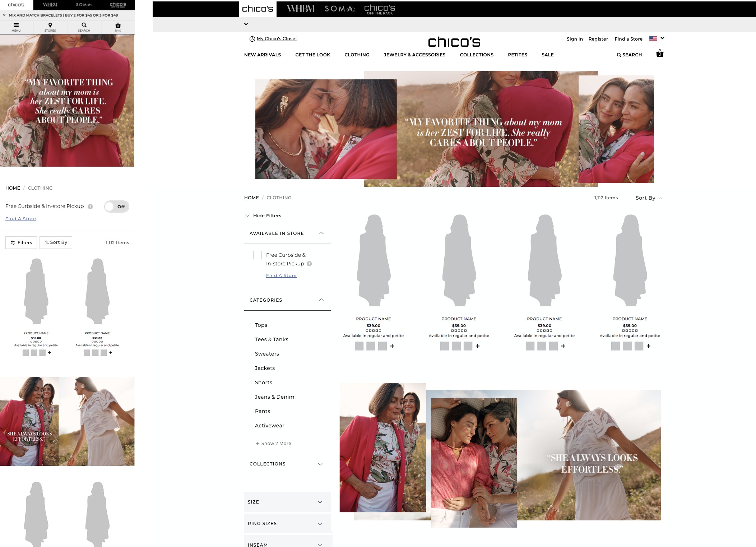Select first color swatch of first product
This screenshot has height=547, width=756.
359,346
